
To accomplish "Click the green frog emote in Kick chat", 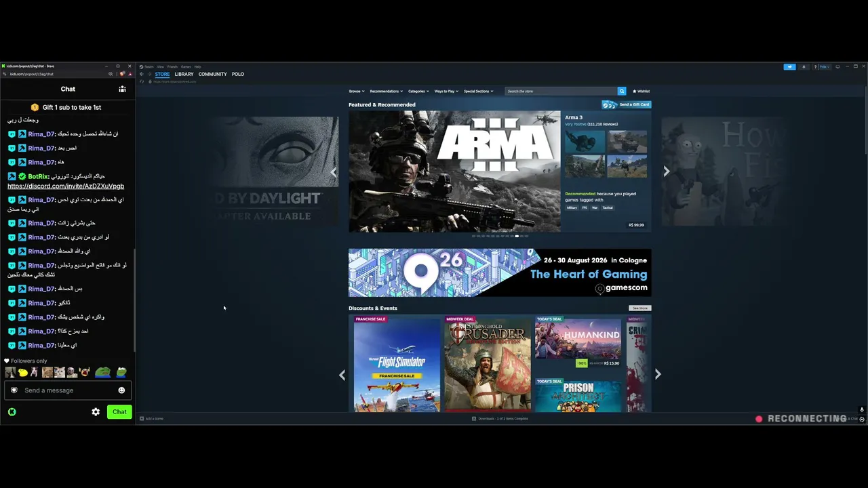I will 102,372.
